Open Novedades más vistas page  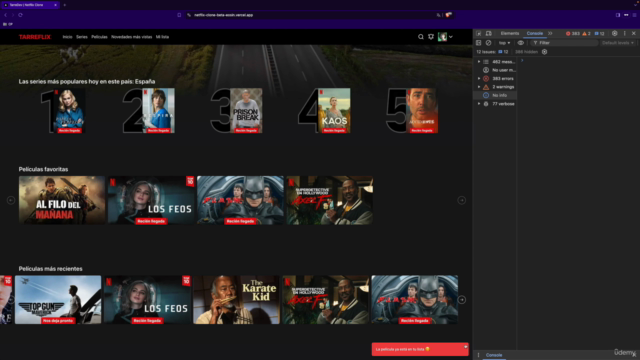coord(131,37)
